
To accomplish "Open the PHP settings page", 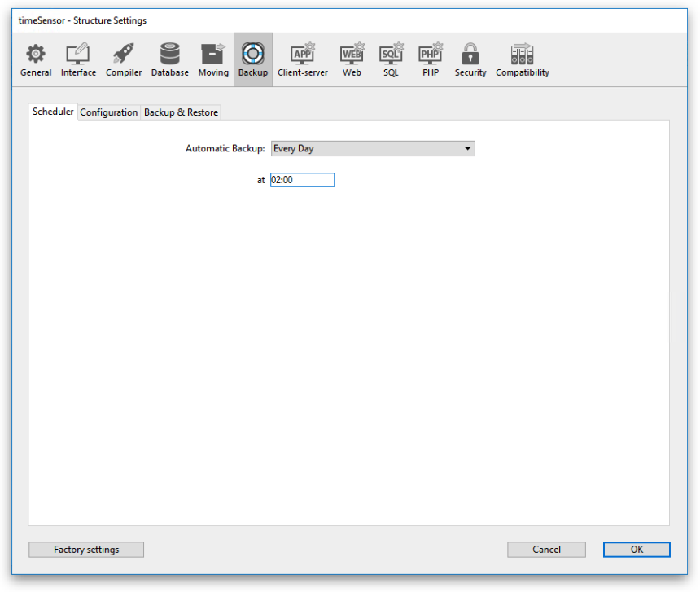I will [x=431, y=59].
